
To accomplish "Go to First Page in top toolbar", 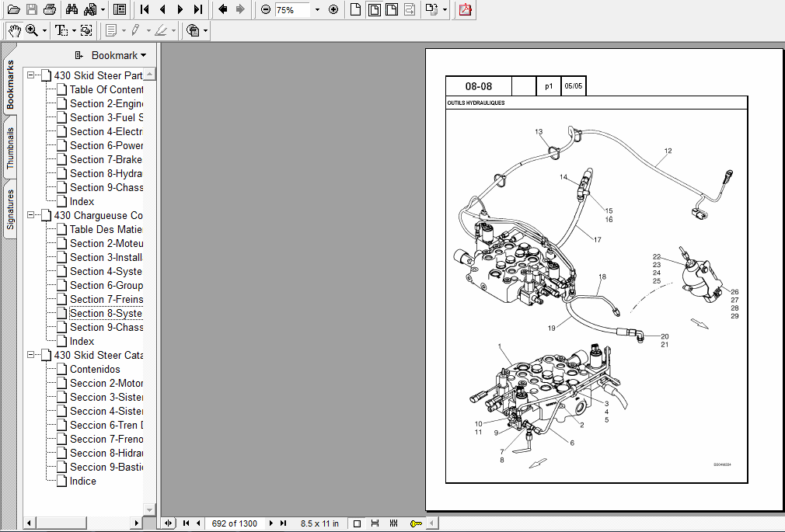I will pos(145,9).
